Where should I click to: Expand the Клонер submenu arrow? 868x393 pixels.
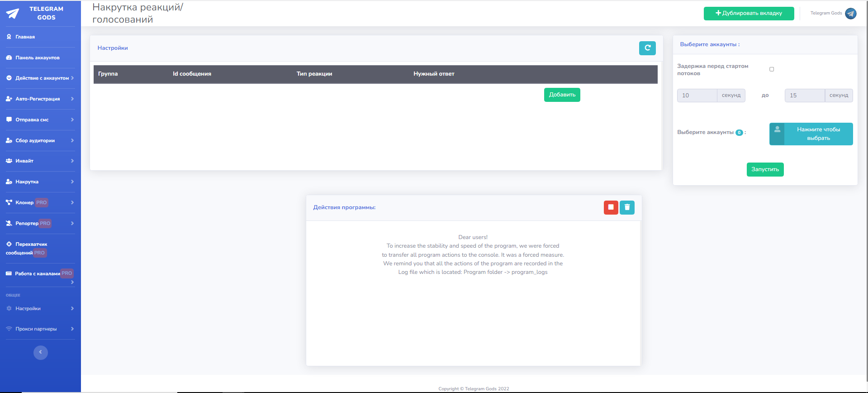(x=72, y=202)
